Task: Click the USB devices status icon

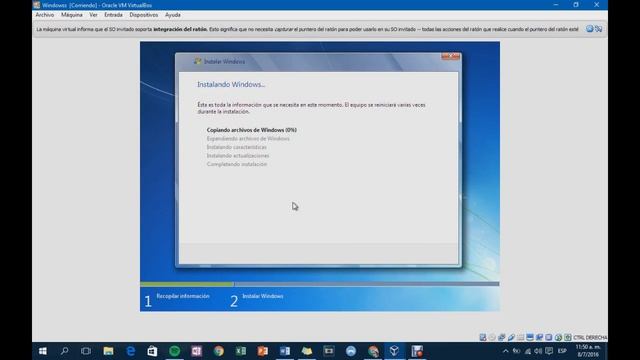Action: click(511, 337)
